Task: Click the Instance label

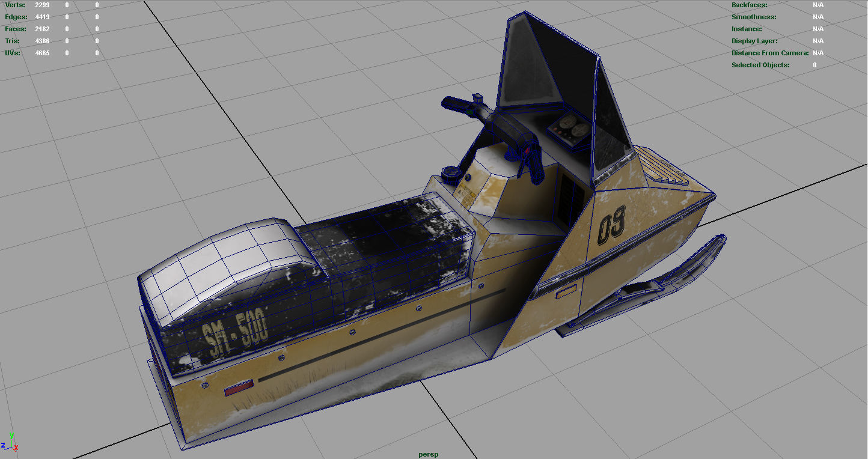Action: 747,29
